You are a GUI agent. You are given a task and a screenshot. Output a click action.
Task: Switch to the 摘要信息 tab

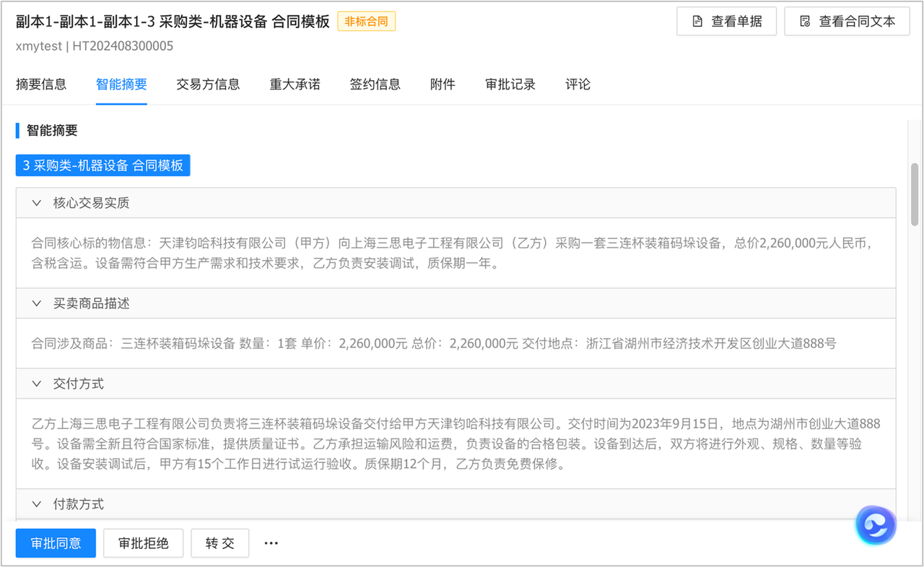coord(41,85)
